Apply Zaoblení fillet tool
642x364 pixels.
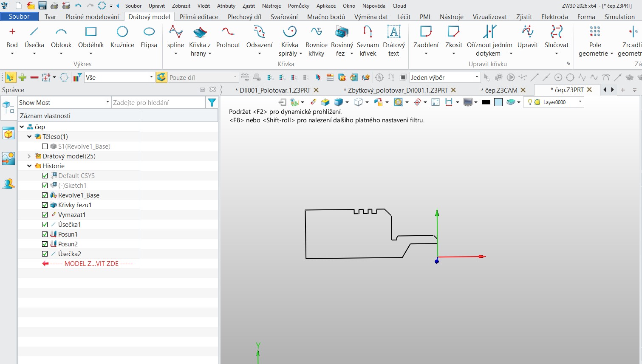click(426, 37)
